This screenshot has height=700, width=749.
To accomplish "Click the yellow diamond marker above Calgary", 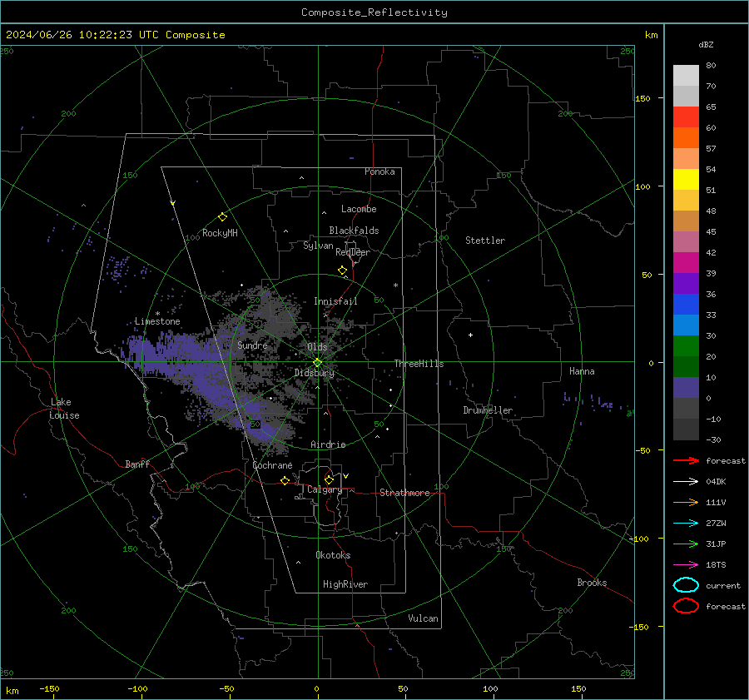I will (x=329, y=479).
